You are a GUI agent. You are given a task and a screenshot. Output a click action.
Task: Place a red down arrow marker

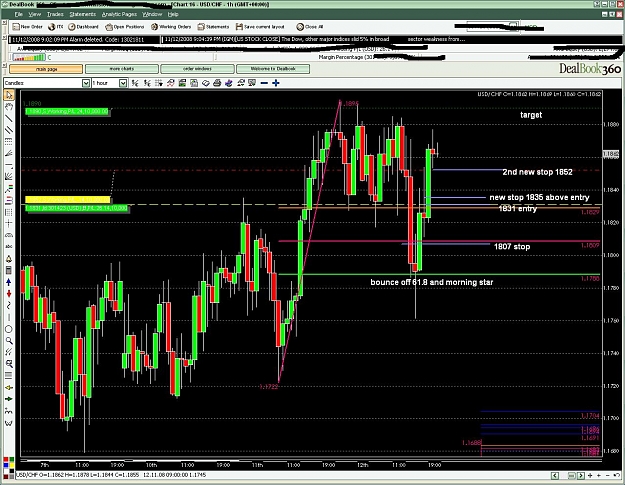[9, 294]
